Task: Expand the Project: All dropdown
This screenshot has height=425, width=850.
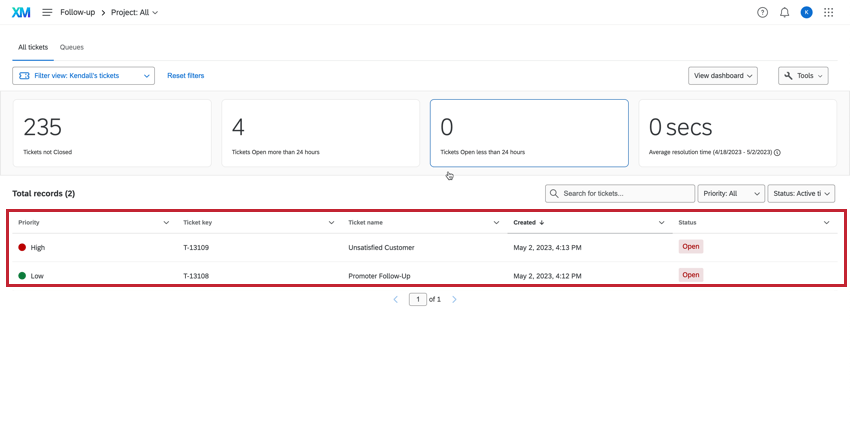Action: point(134,12)
